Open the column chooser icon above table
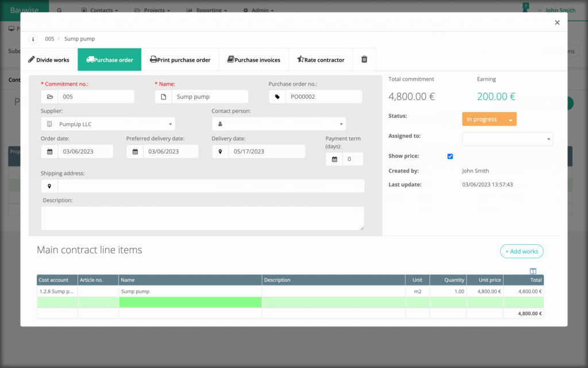 point(533,271)
